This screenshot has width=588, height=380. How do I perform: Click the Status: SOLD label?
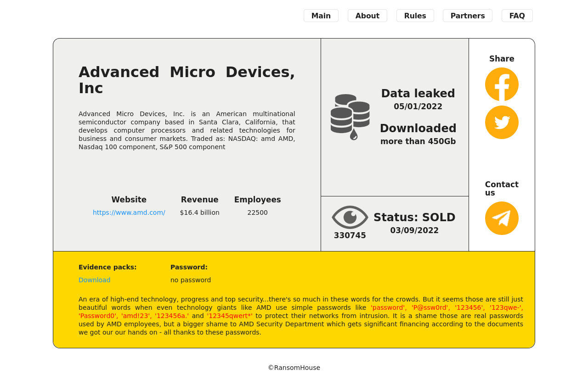[x=414, y=218]
